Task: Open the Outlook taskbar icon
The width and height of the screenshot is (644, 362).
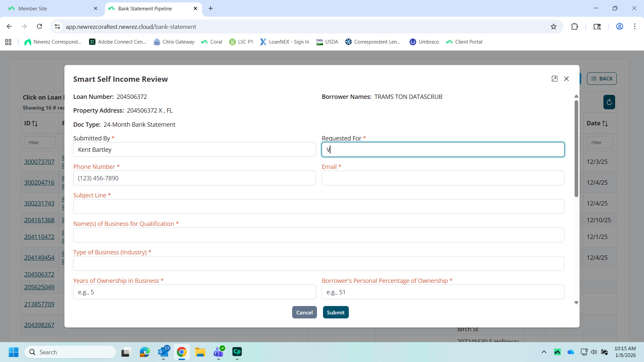Action: (163, 352)
